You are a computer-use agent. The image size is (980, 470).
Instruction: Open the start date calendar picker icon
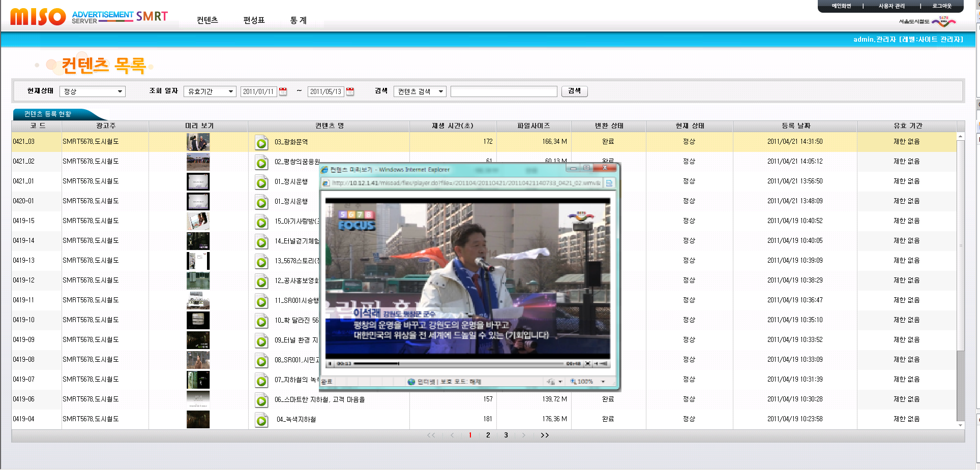pyautogui.click(x=283, y=91)
